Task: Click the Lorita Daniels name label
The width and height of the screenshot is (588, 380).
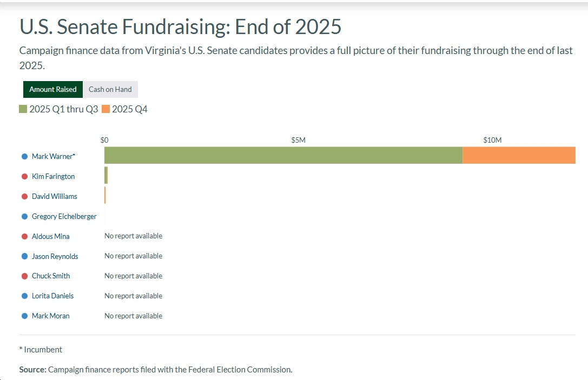Action: coord(52,296)
